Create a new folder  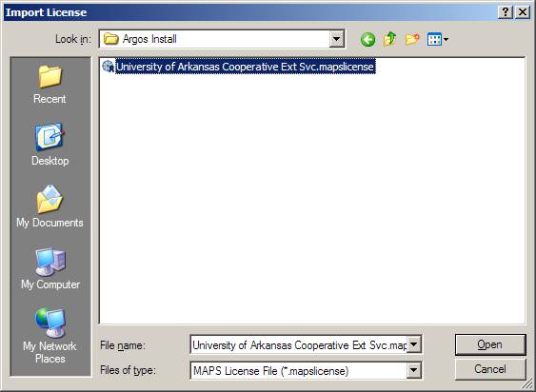(412, 39)
